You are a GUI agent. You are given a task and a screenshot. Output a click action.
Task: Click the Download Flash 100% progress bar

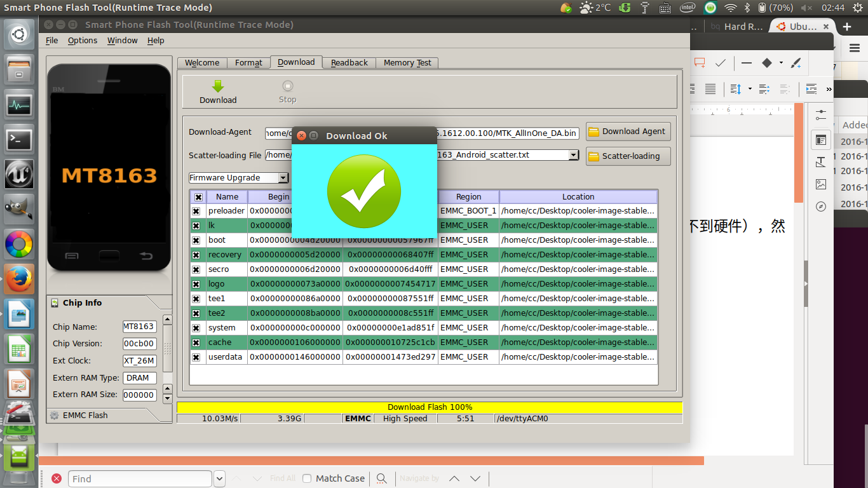click(x=430, y=407)
